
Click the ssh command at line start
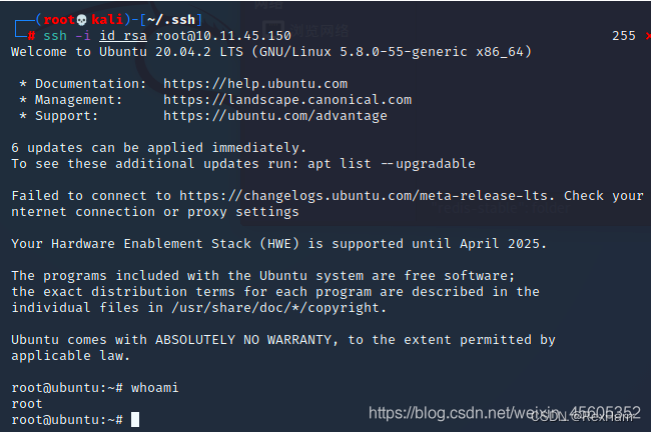50,36
